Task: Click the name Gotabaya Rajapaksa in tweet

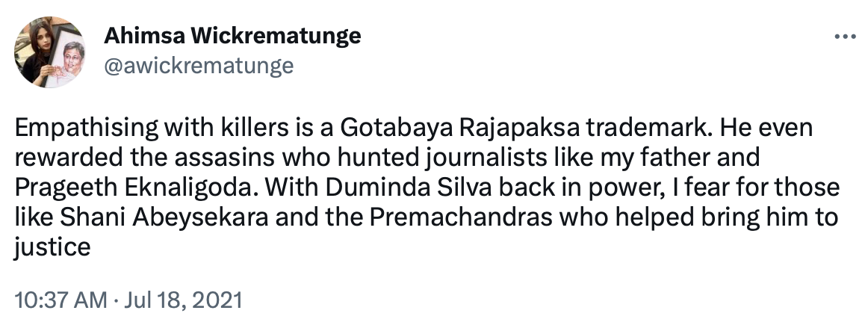Action: tap(460, 128)
